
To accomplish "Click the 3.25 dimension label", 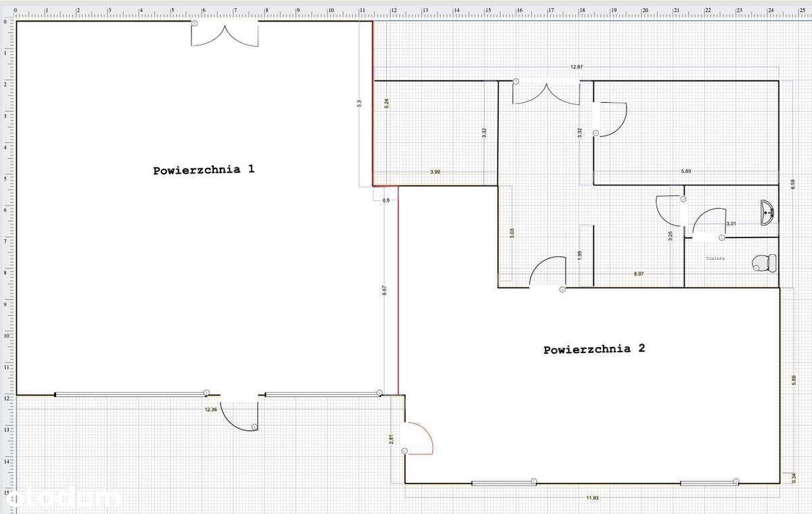I will coord(670,237).
